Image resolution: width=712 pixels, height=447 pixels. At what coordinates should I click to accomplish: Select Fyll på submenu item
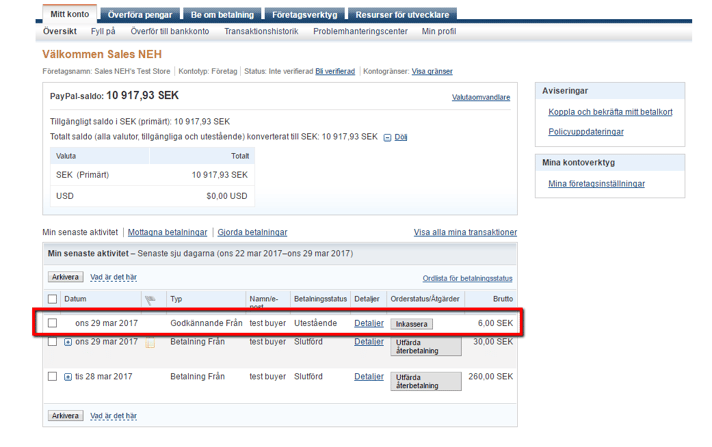(103, 31)
